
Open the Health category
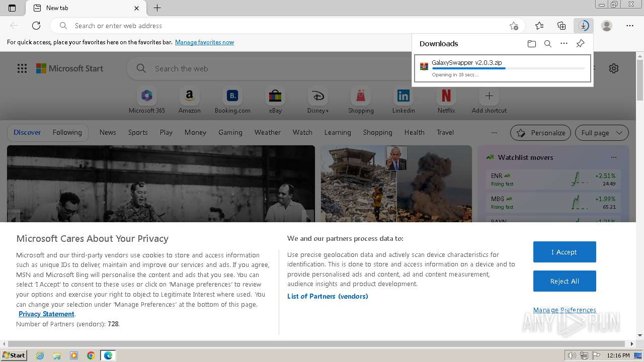click(x=414, y=132)
